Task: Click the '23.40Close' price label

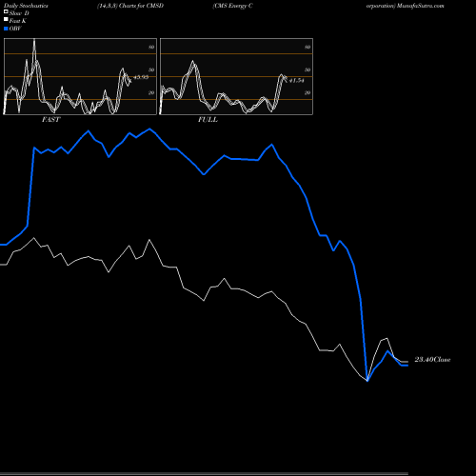Action: (432, 360)
